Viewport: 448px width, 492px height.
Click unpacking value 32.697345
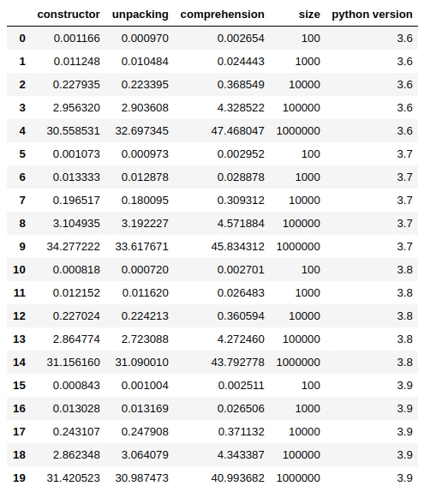141,131
